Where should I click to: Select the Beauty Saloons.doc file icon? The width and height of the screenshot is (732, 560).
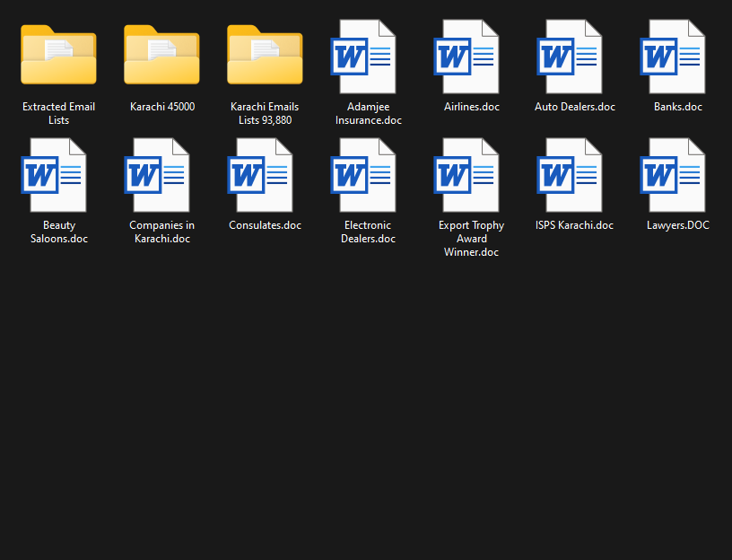tap(58, 175)
